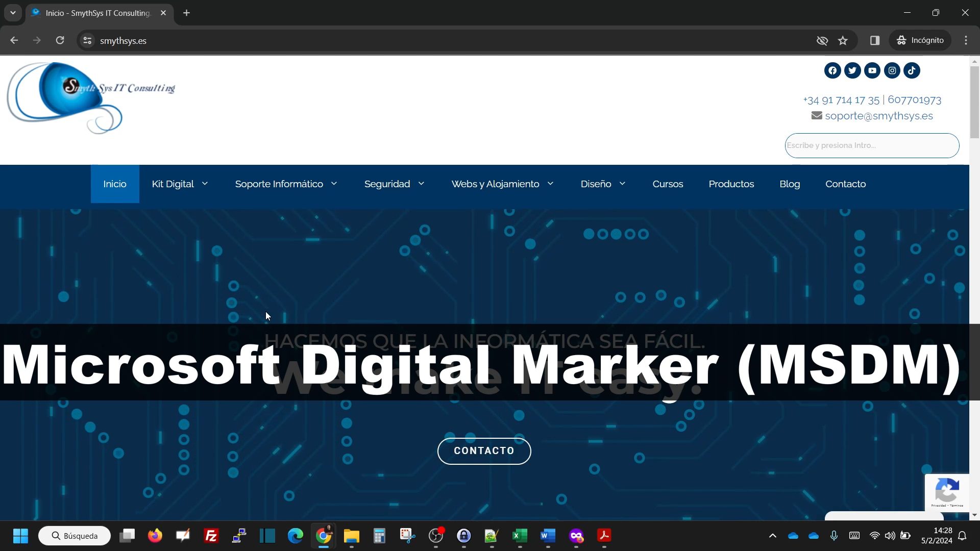The height and width of the screenshot is (551, 980).
Task: Expand Webs y Alojamiento dropdown
Action: pyautogui.click(x=550, y=184)
